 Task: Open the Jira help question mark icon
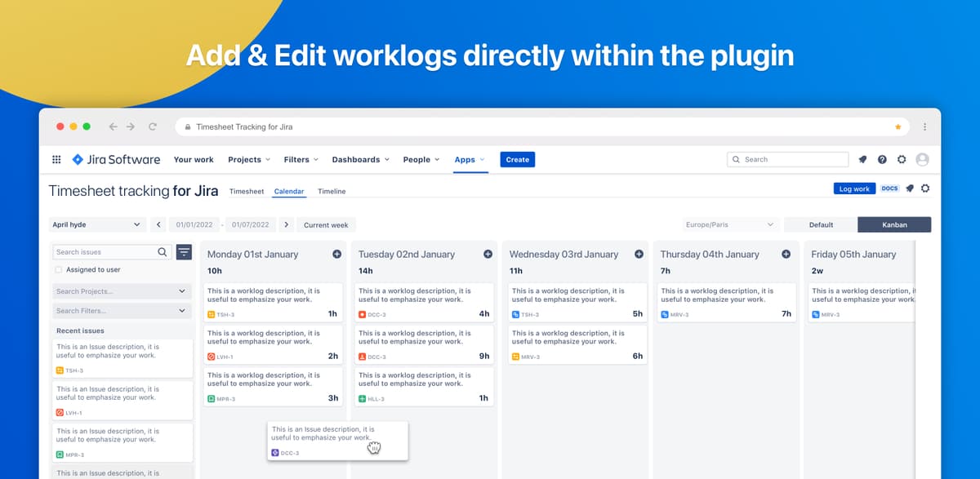(882, 160)
